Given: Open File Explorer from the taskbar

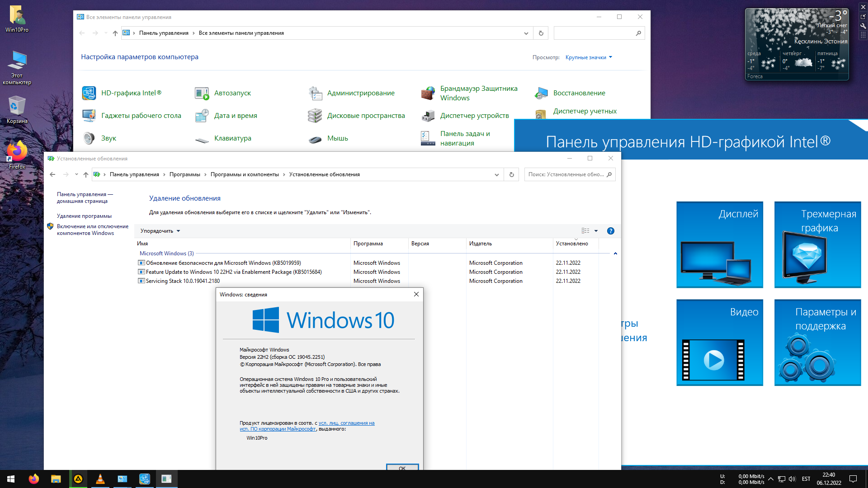Looking at the screenshot, I should pos(56,479).
